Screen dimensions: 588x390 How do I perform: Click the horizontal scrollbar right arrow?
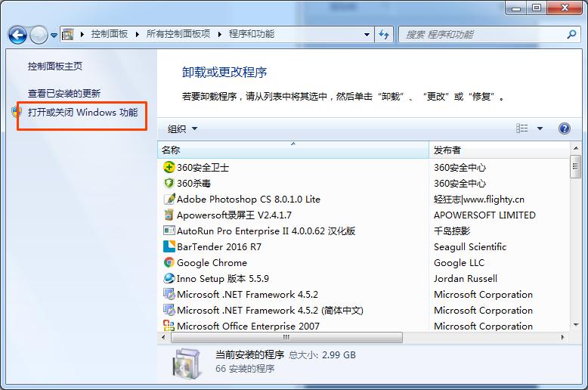[x=562, y=337]
